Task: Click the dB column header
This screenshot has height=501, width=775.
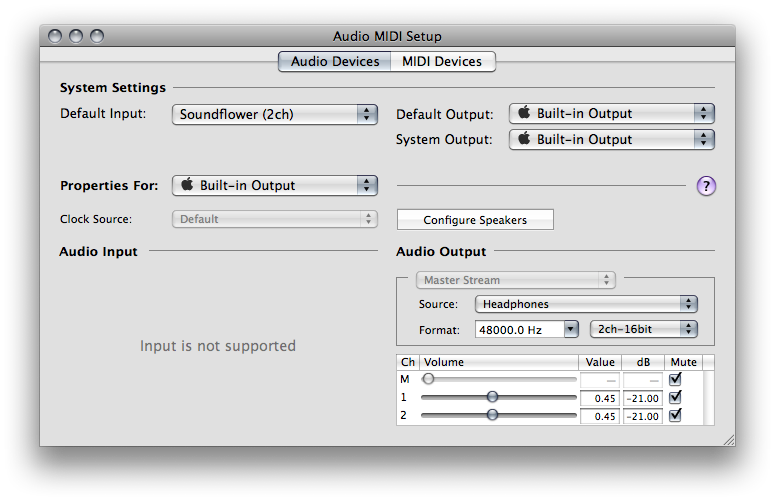Action: tap(643, 362)
